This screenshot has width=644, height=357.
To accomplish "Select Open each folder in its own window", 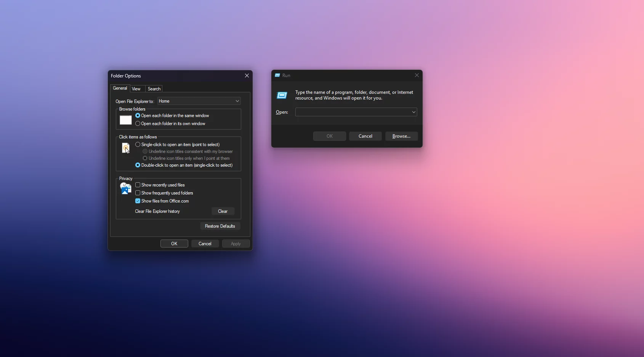I will (x=138, y=124).
